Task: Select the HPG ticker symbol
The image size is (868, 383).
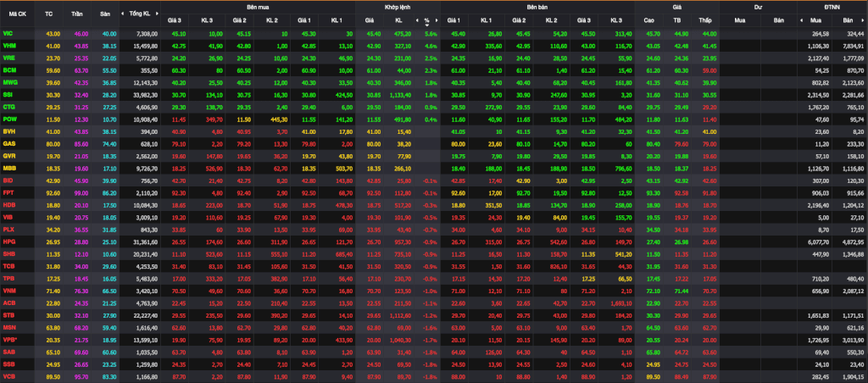Action: 8,241
